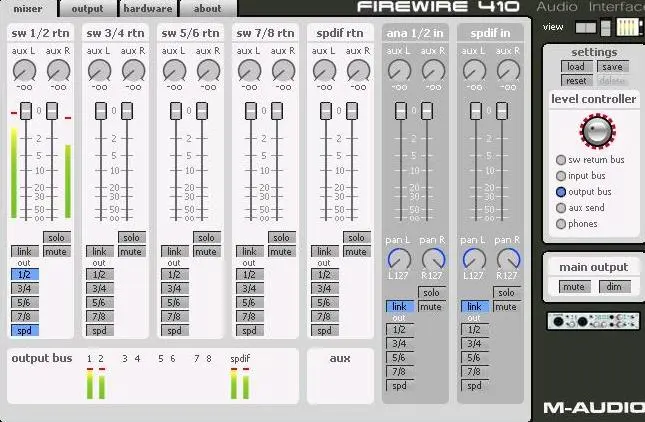
Task: Adjust aux L knob on sw 7/8 rtn
Action: [249, 70]
